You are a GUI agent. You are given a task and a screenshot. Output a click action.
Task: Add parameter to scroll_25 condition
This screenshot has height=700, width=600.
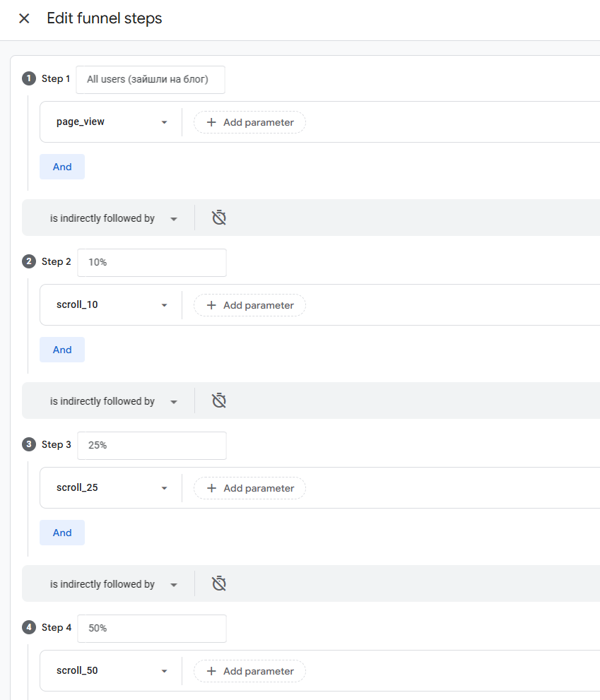tap(249, 488)
